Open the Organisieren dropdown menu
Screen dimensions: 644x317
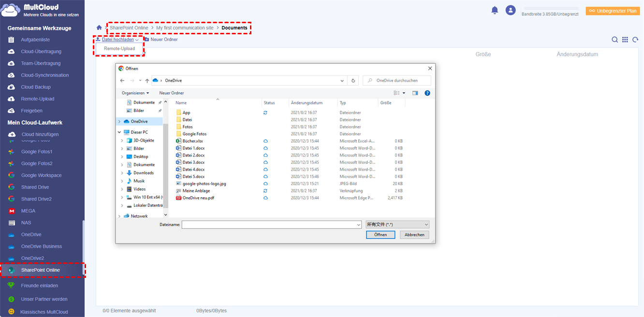[135, 93]
